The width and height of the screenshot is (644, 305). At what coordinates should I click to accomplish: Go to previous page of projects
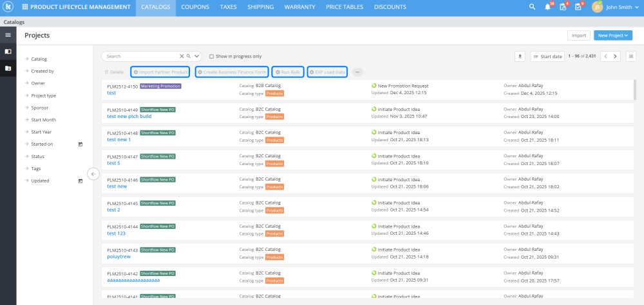tap(606, 56)
